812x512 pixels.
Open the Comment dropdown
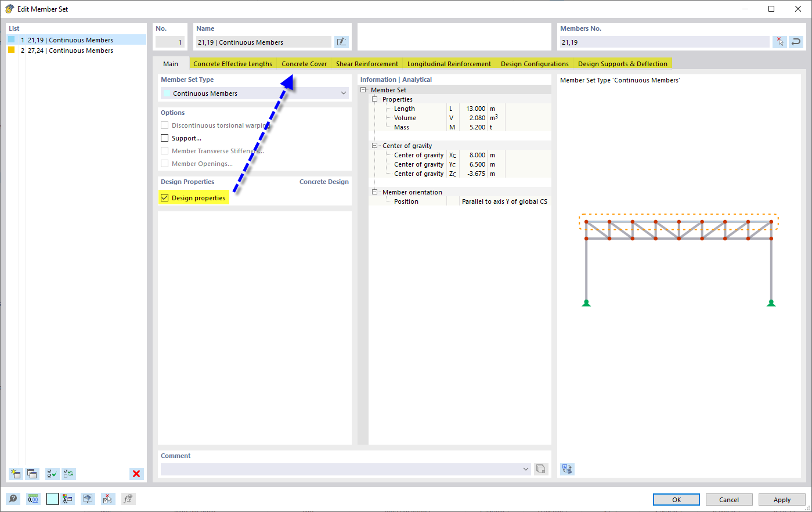tap(346, 469)
